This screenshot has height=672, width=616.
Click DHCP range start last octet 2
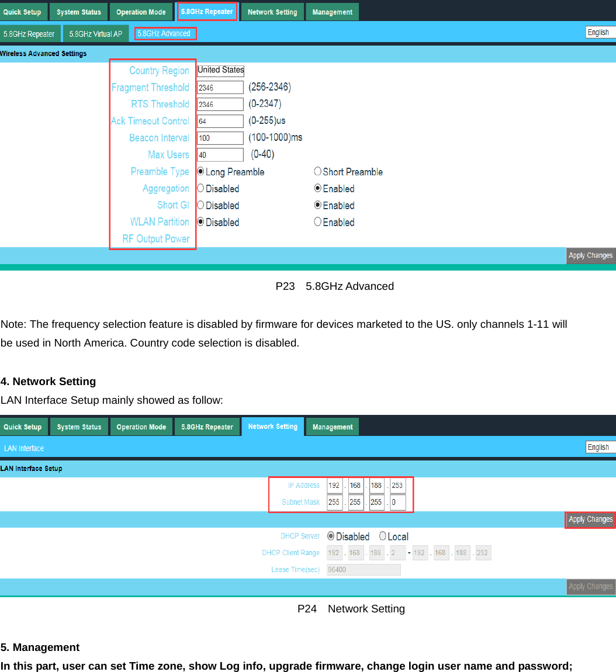tap(398, 553)
